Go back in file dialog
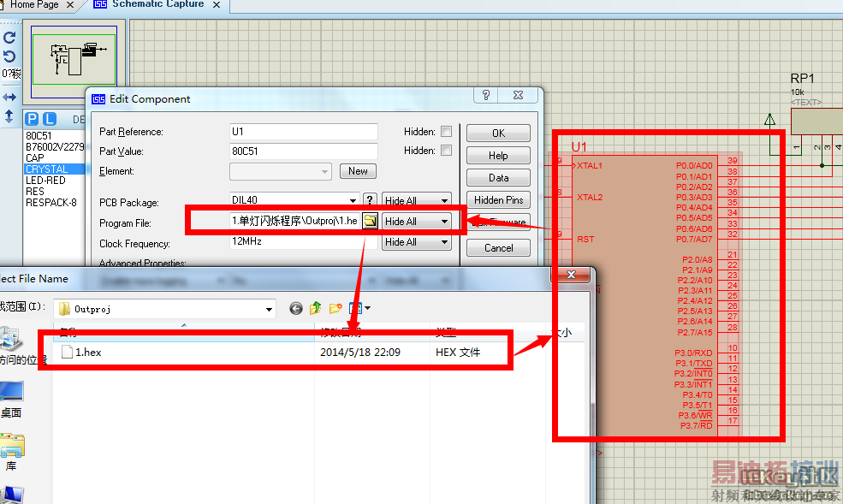Viewport: 843px width, 504px height. point(296,308)
